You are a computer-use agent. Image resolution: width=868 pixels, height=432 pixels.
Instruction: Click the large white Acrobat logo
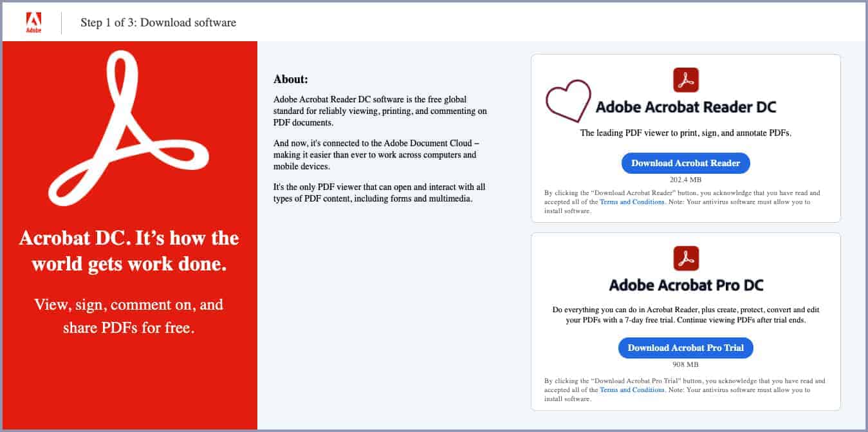(x=129, y=128)
